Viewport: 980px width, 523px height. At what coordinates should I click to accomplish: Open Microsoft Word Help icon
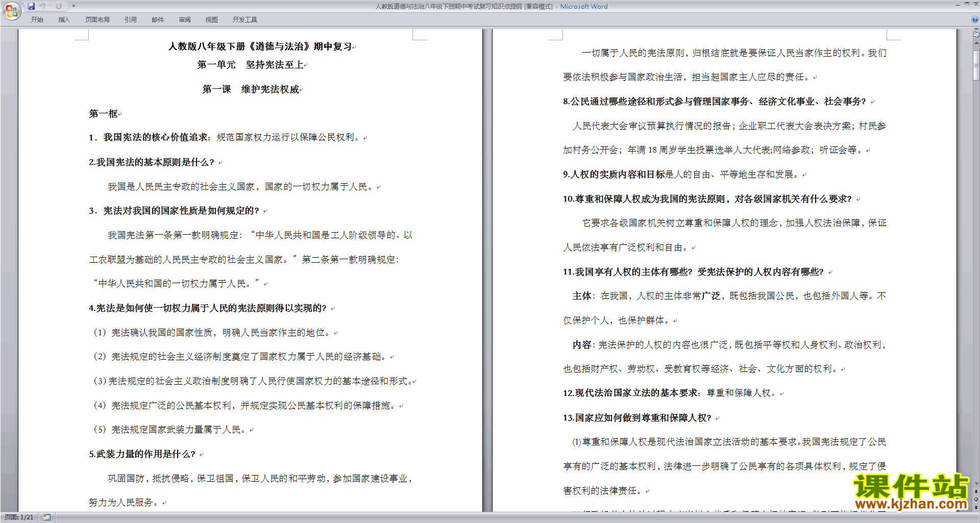[975, 20]
